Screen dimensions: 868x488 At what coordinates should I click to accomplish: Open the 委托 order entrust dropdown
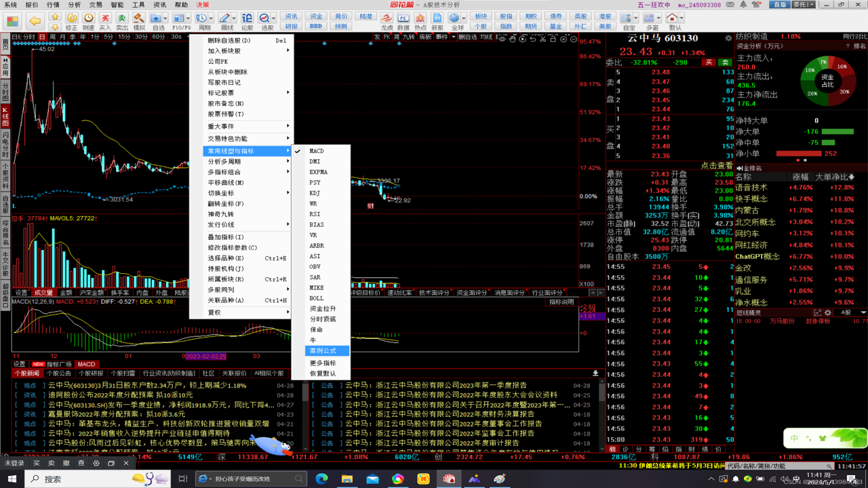[x=803, y=5]
